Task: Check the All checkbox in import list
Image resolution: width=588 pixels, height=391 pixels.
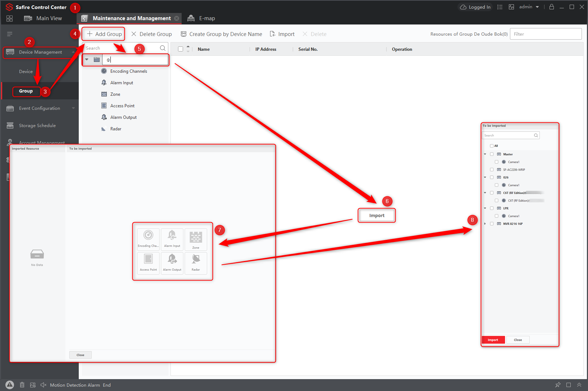Action: click(492, 146)
